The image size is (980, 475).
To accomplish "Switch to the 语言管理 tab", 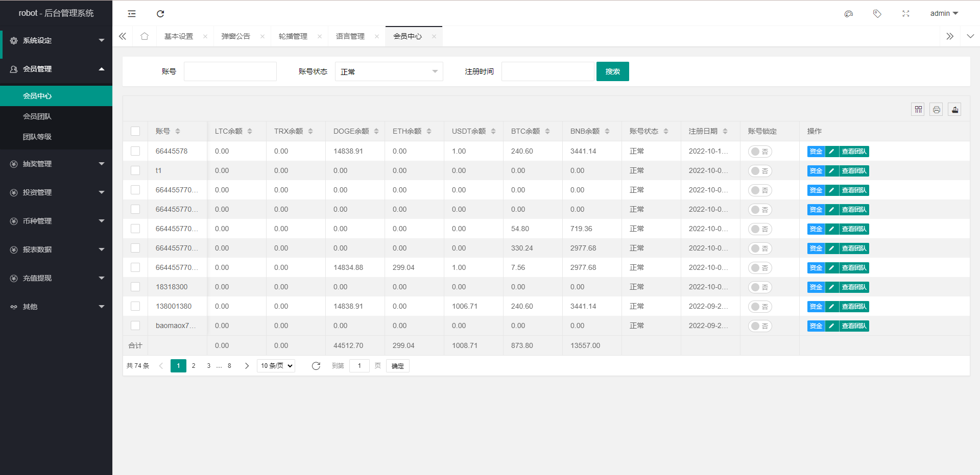I will 350,36.
